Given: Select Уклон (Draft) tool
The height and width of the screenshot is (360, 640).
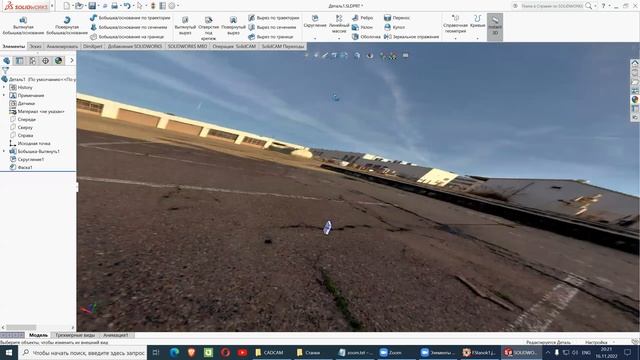Looking at the screenshot, I should tap(362, 27).
